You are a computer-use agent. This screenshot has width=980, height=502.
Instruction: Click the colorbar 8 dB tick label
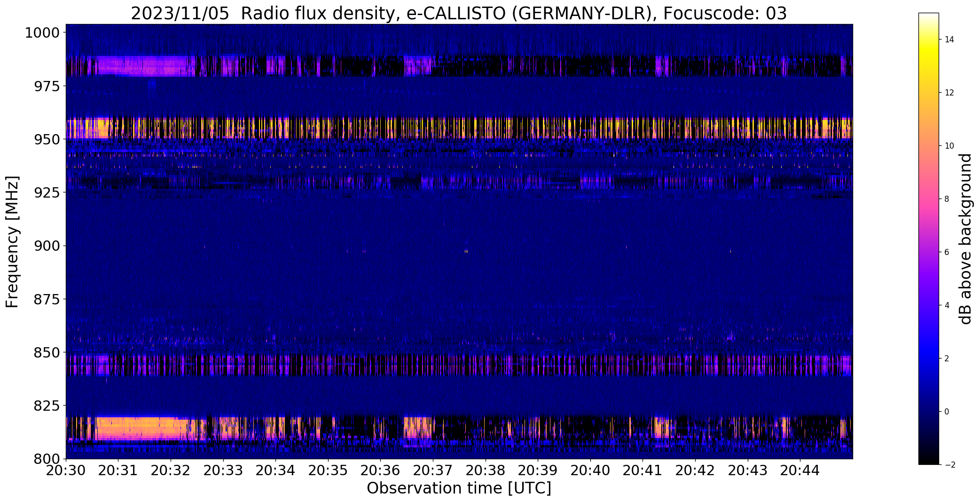point(947,199)
